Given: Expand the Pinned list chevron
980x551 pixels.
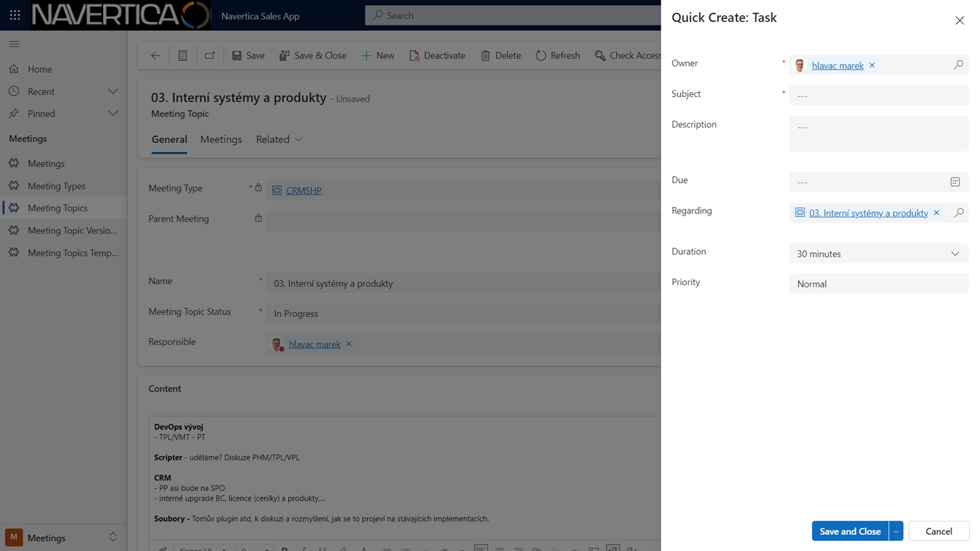Looking at the screenshot, I should coord(113,113).
